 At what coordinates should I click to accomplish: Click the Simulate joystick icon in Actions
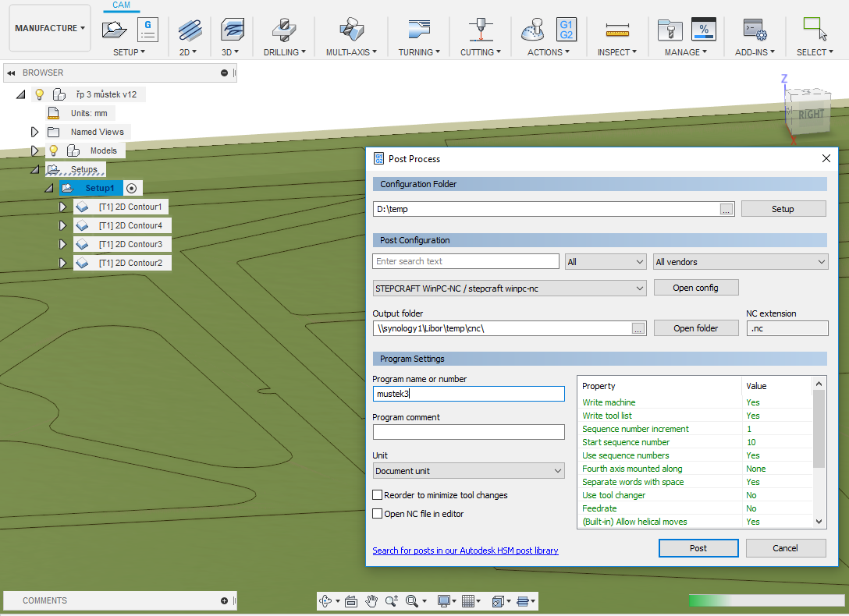533,30
